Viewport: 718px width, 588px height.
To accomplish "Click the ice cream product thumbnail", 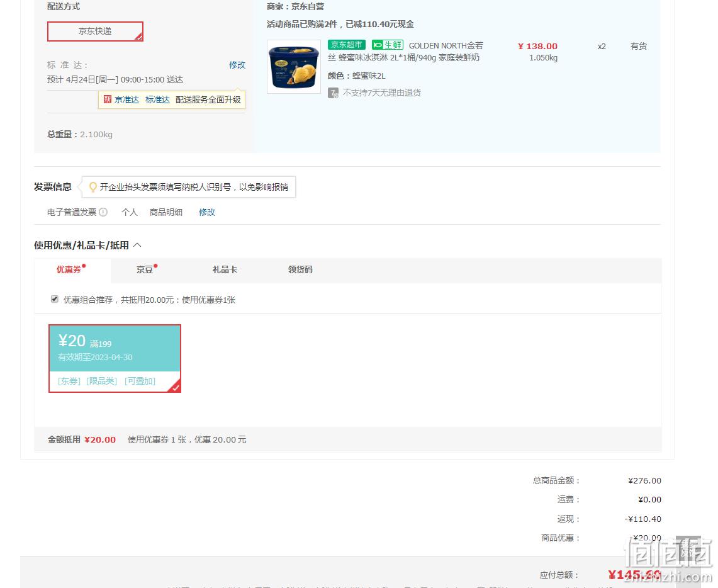I will point(294,67).
